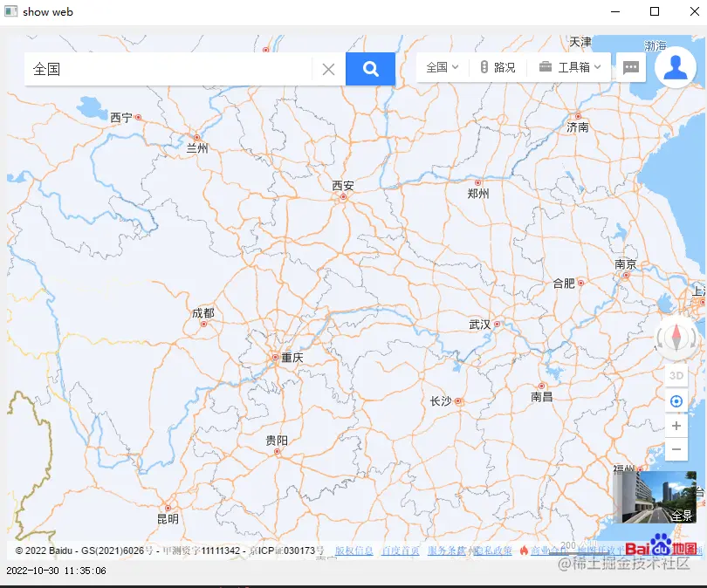Clear the search box with the X
The width and height of the screenshot is (707, 588).
328,68
